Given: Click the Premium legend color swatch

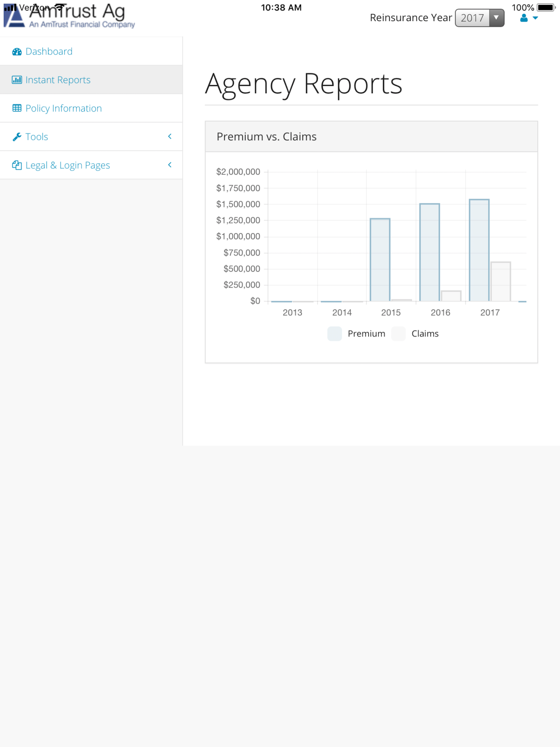Looking at the screenshot, I should pos(334,334).
